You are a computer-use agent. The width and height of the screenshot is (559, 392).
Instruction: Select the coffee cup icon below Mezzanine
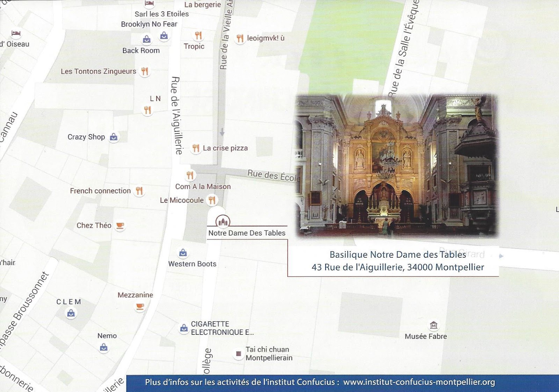click(x=140, y=306)
